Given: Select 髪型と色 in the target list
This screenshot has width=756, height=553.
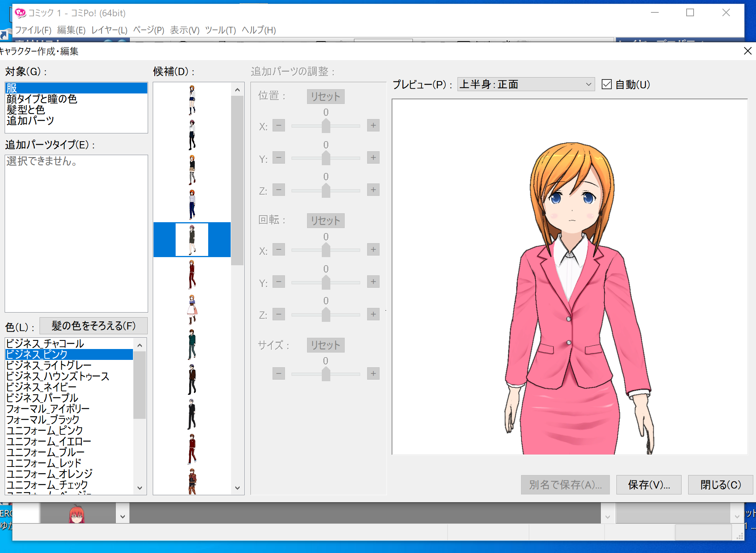Looking at the screenshot, I should [x=26, y=110].
